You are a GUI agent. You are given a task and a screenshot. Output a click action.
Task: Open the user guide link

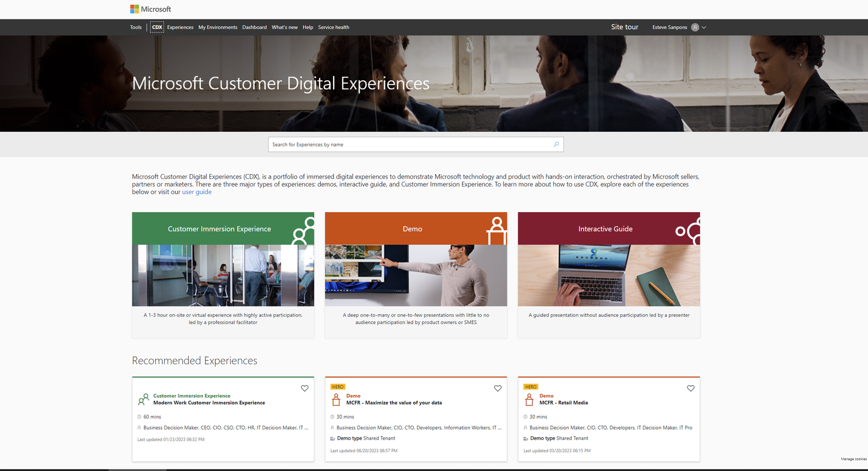[x=197, y=192]
